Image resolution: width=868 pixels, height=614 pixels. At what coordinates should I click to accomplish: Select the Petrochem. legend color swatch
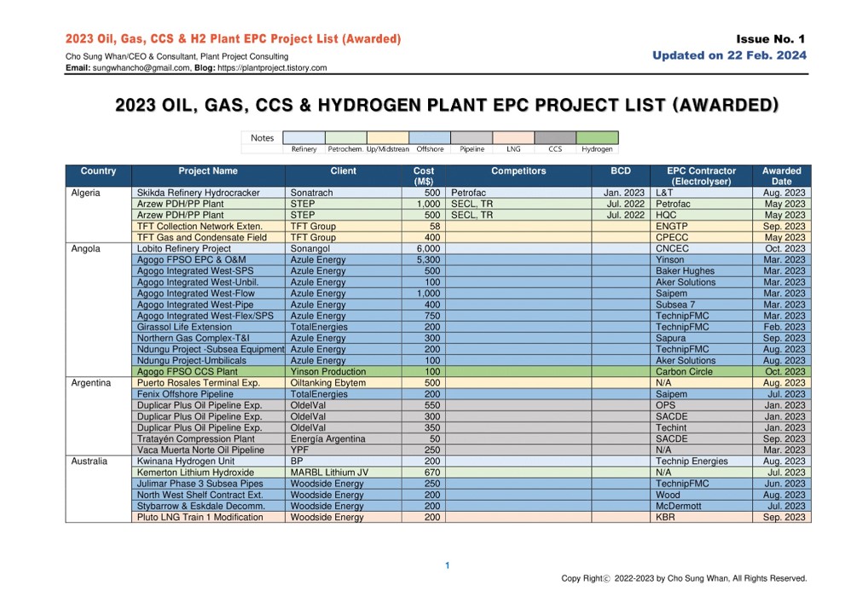tap(346, 138)
